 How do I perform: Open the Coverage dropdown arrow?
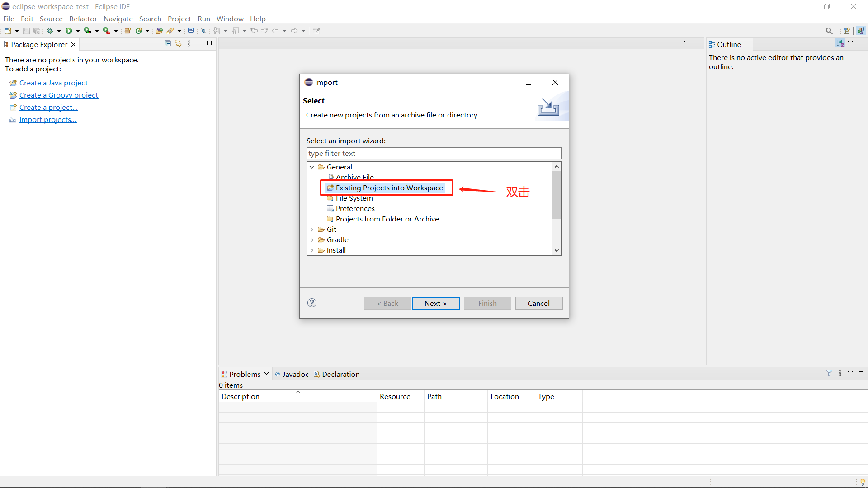tap(97, 31)
